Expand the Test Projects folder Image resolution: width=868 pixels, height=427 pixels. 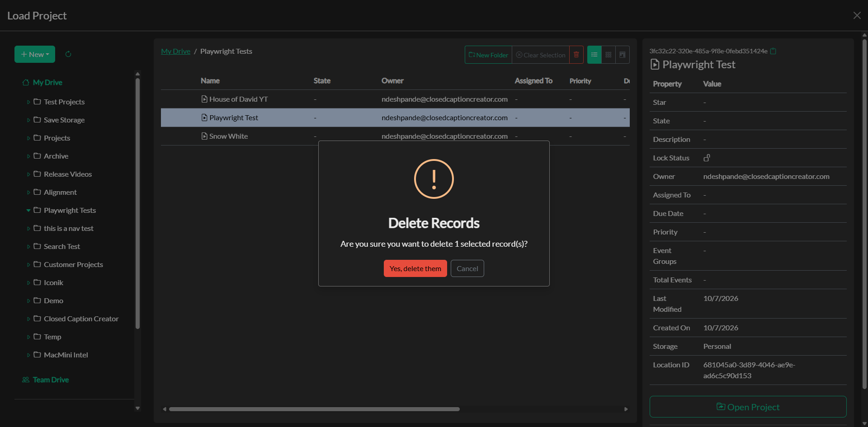click(x=28, y=102)
